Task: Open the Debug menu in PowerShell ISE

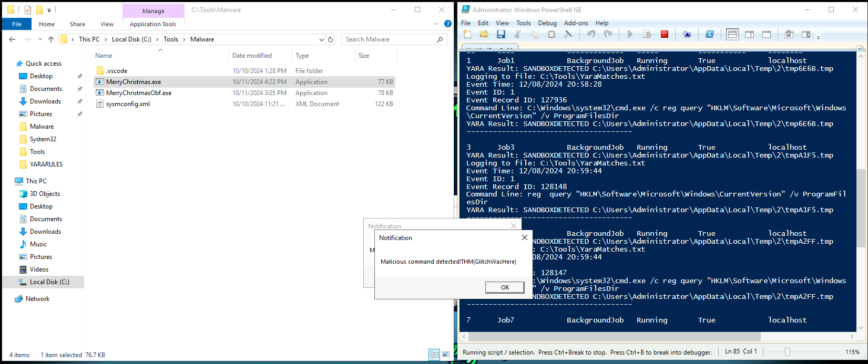Action: click(x=547, y=23)
